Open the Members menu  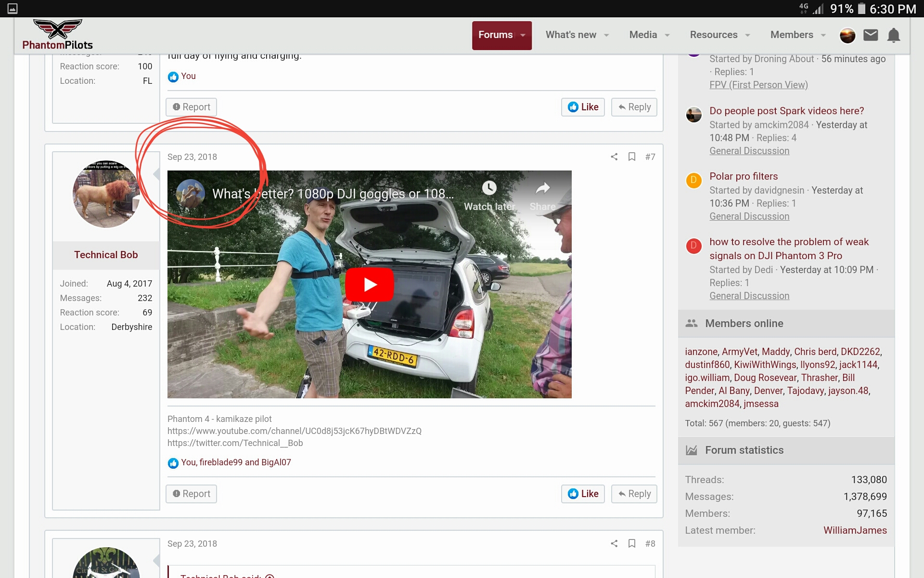pyautogui.click(x=792, y=35)
